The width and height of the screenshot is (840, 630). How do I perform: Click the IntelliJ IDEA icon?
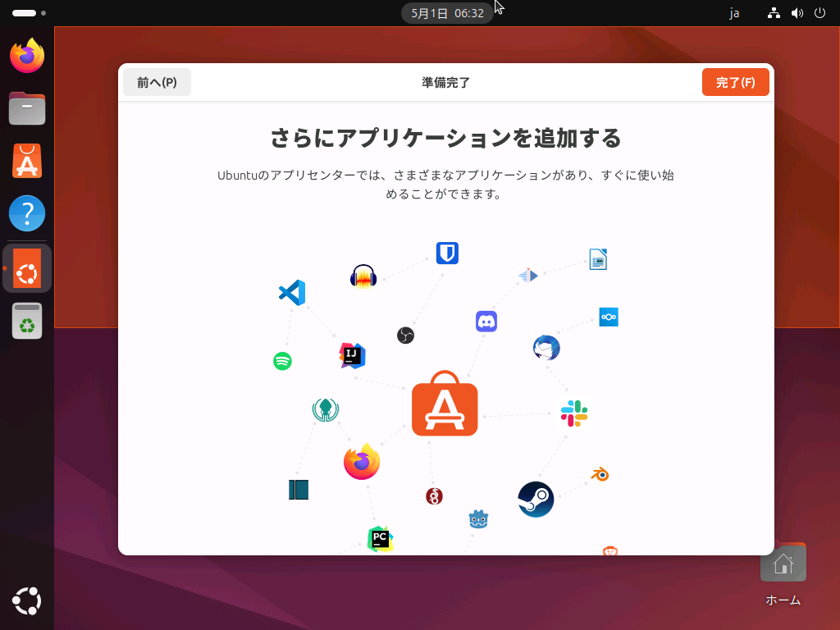coord(352,356)
